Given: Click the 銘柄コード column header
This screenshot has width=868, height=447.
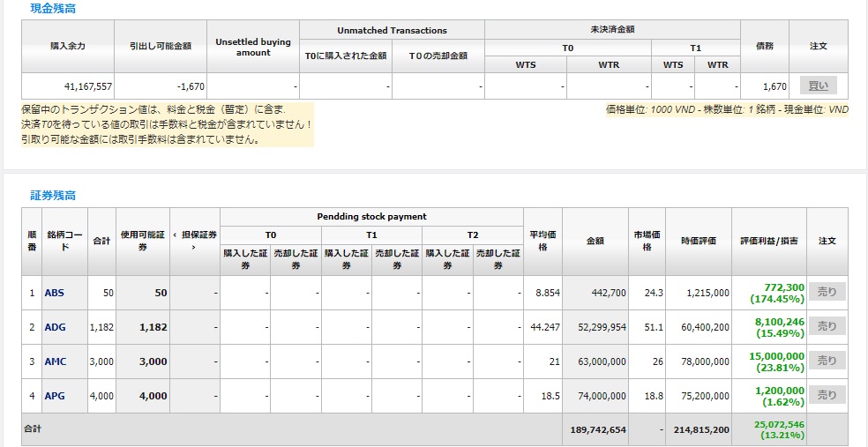Looking at the screenshot, I should (64, 241).
